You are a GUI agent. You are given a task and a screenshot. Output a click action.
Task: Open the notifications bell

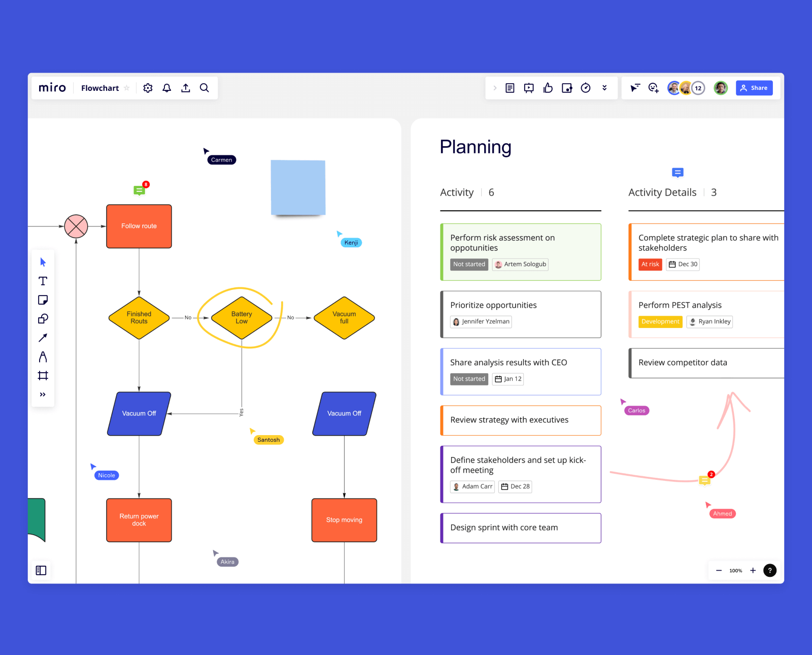pos(166,88)
